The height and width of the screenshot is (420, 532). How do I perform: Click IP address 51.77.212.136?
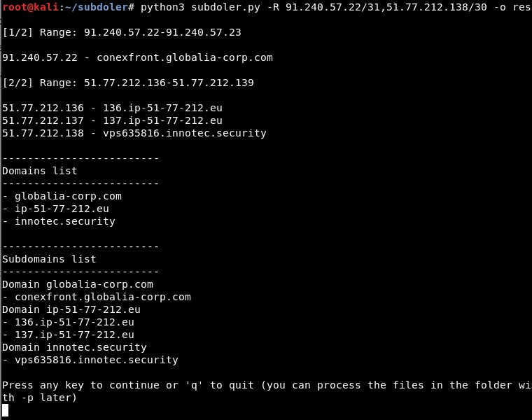[43, 108]
